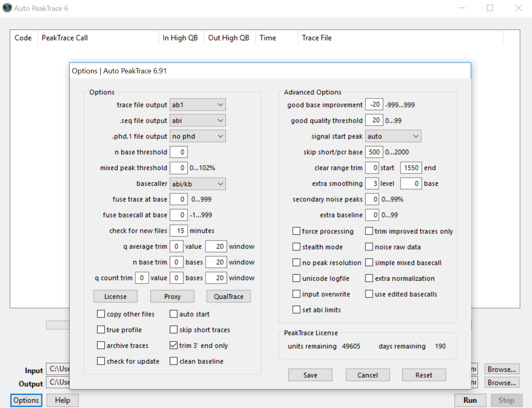
Task: Expand the .seq file output dropdown
Action: pos(198,121)
